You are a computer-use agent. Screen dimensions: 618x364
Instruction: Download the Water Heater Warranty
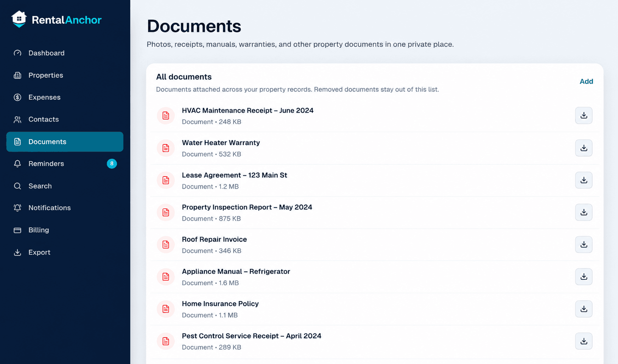584,148
